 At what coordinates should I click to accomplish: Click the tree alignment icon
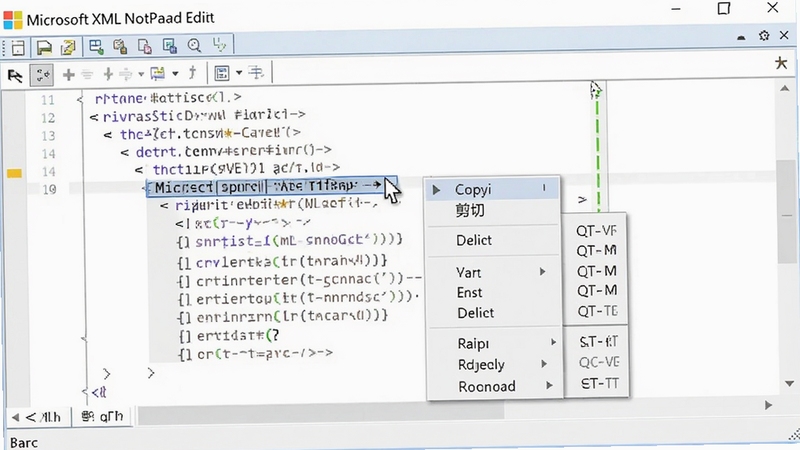point(256,73)
